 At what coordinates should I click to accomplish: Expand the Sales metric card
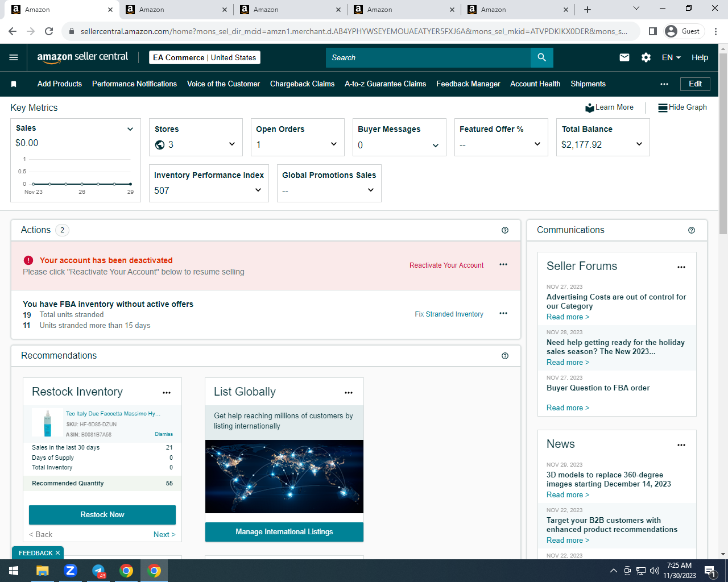click(130, 129)
